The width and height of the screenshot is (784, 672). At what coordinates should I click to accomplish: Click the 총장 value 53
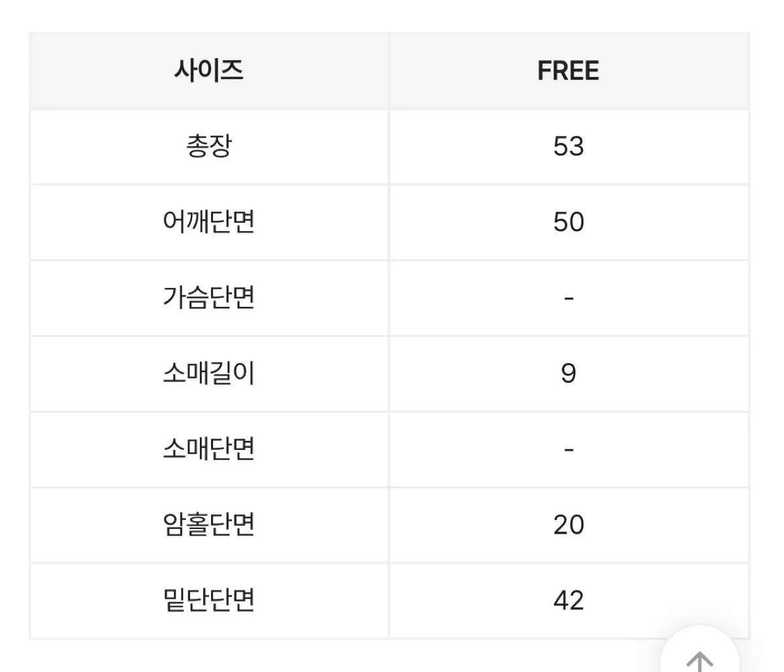point(568,146)
